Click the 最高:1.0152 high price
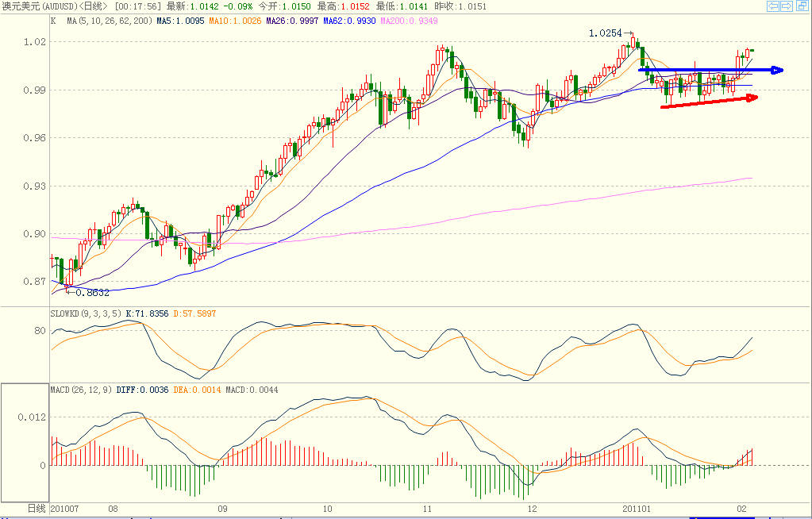The image size is (812, 519). tap(344, 6)
